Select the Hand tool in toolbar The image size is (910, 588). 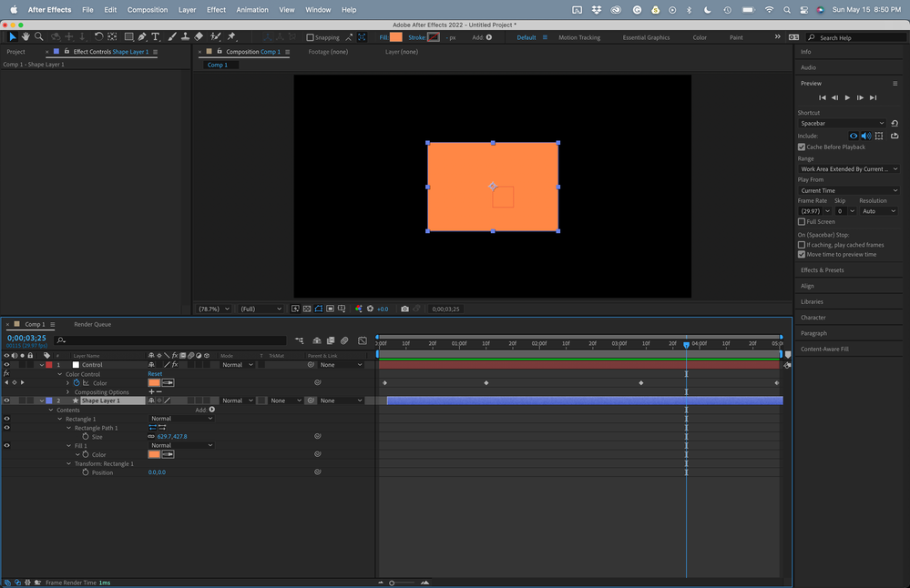[x=26, y=37]
